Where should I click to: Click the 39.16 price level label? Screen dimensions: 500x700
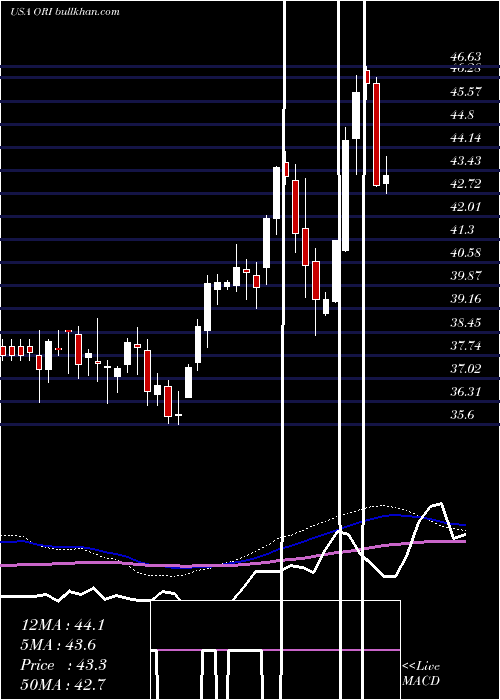[x=466, y=299]
